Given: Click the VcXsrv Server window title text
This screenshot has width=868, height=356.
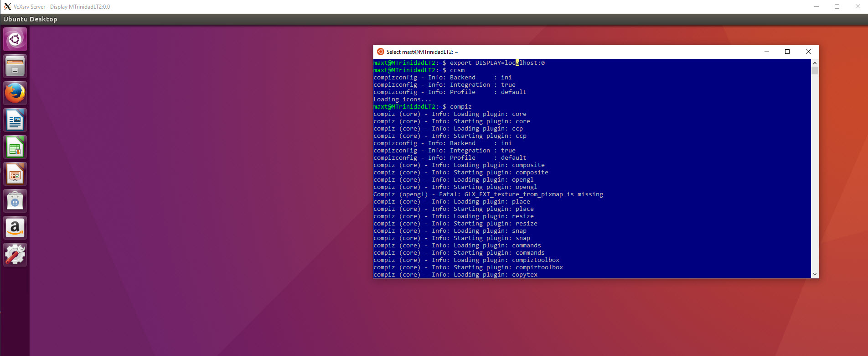Looking at the screenshot, I should click(62, 7).
